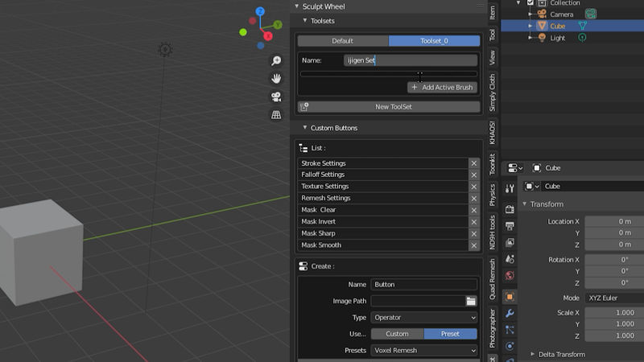Image resolution: width=644 pixels, height=362 pixels.
Task: Click the Image Path input field
Action: pos(418,301)
